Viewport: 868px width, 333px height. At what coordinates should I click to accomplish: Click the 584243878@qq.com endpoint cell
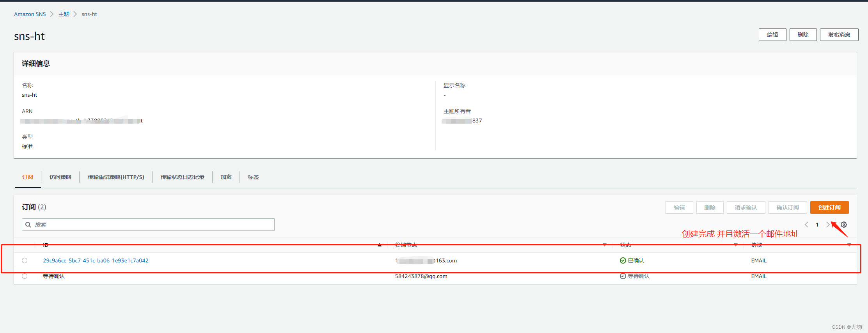pos(421,276)
